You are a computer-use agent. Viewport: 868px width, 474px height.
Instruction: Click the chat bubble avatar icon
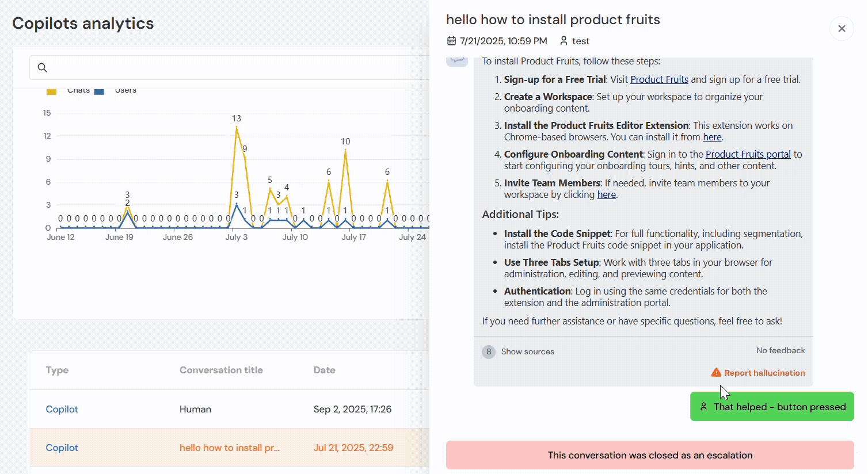457,60
